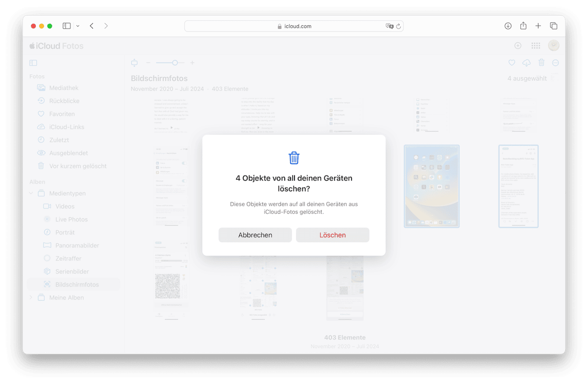Image resolution: width=588 pixels, height=384 pixels.
Task: Toggle the iCloud Fotos sidebar panel icon
Action: coord(33,63)
